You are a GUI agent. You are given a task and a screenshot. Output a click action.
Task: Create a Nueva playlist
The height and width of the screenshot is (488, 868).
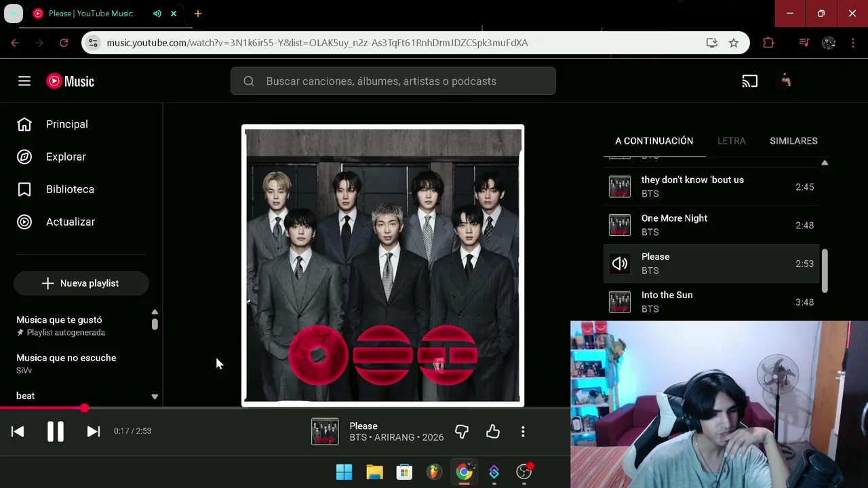click(x=81, y=283)
